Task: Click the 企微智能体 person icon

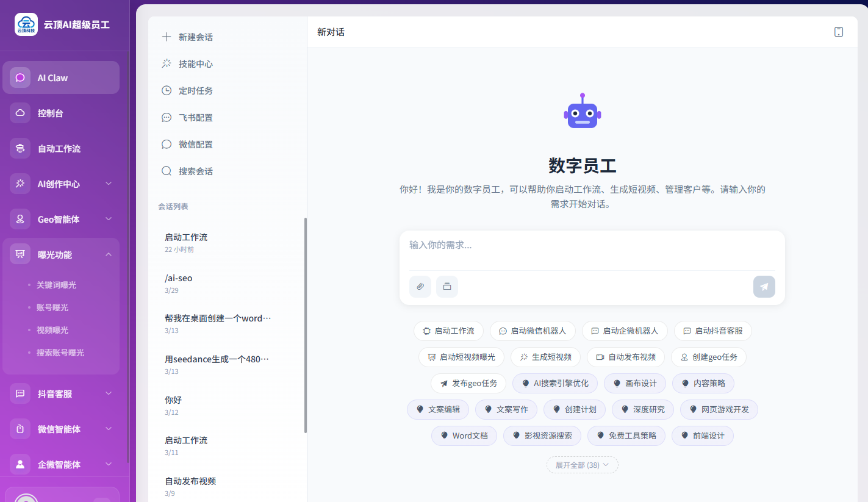Action: click(x=20, y=464)
